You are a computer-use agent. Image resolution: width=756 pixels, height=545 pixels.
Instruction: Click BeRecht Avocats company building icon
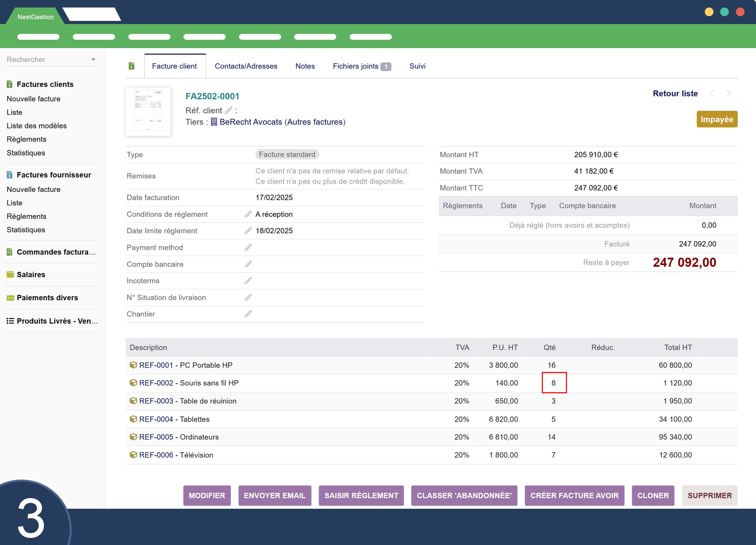tap(214, 122)
